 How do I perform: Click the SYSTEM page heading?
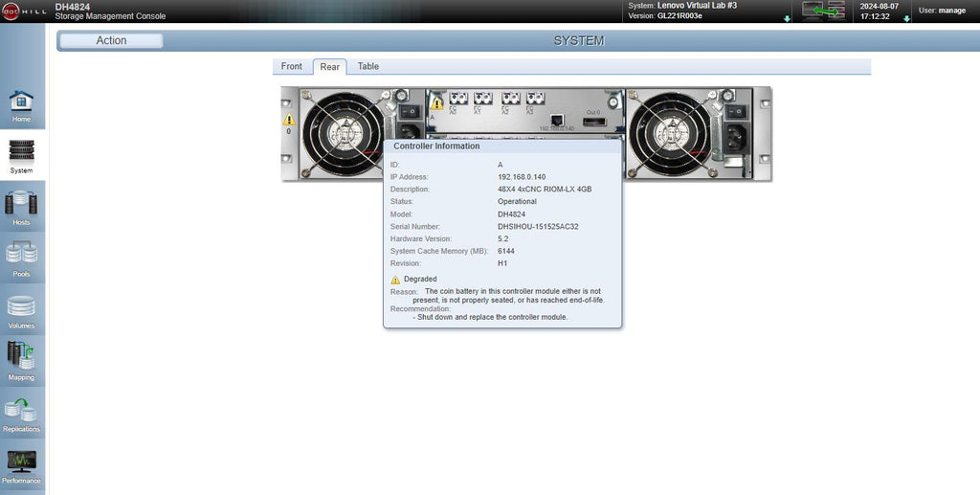pyautogui.click(x=579, y=41)
